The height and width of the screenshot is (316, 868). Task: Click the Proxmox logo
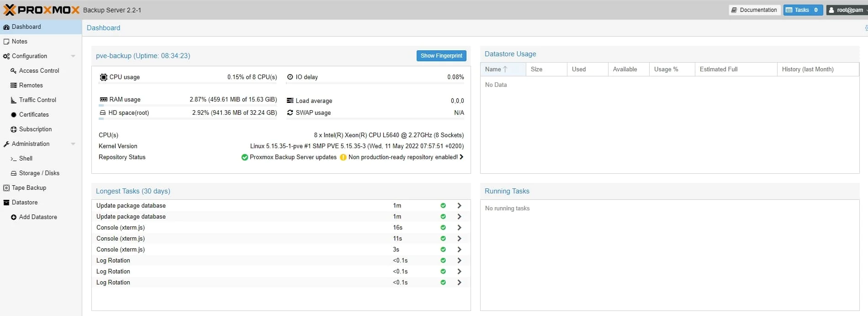(x=41, y=10)
